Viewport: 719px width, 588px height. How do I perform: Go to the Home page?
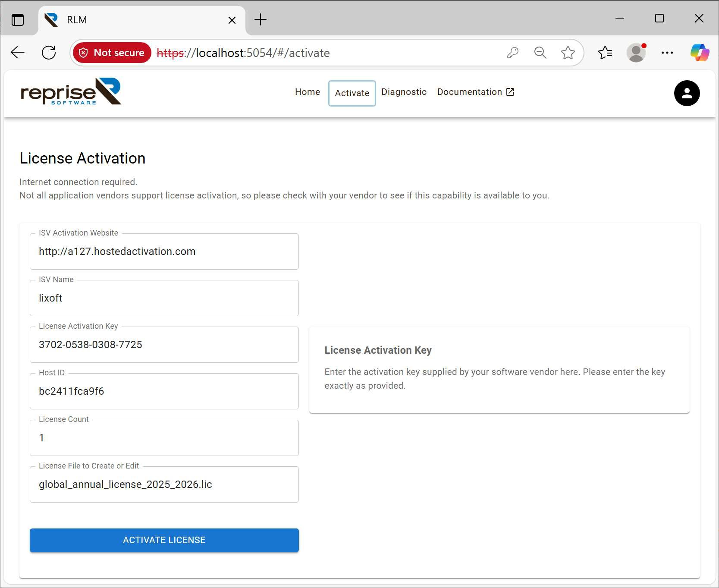(308, 92)
